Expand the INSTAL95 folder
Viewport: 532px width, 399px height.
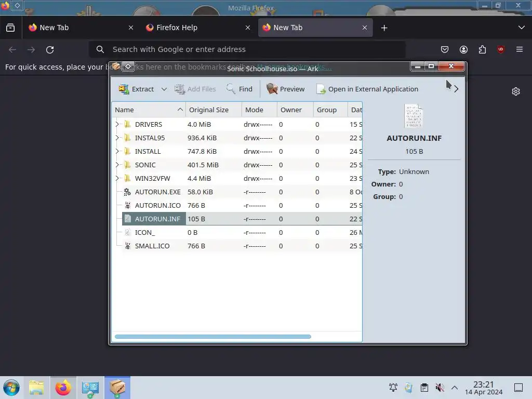117,138
